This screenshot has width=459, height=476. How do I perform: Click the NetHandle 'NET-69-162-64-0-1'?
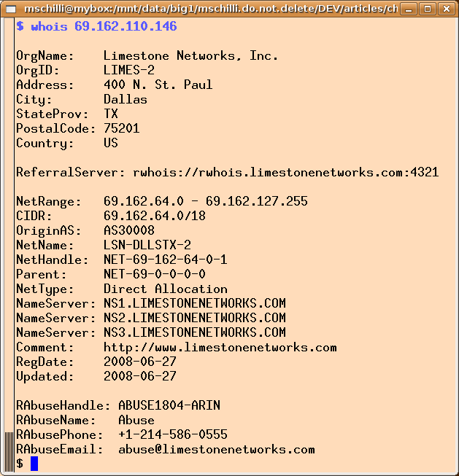(166, 260)
